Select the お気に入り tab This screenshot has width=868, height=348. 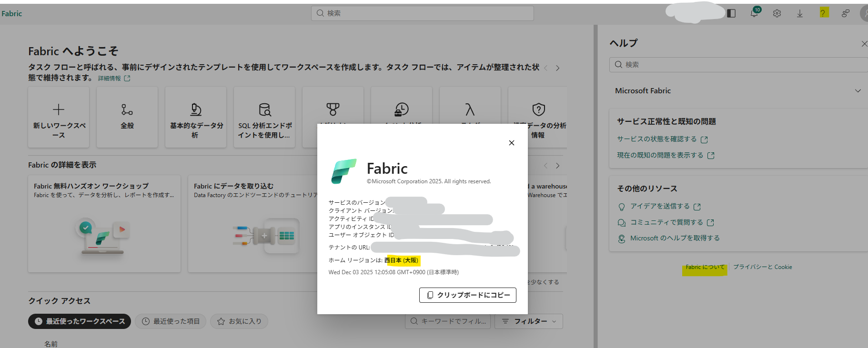(239, 321)
